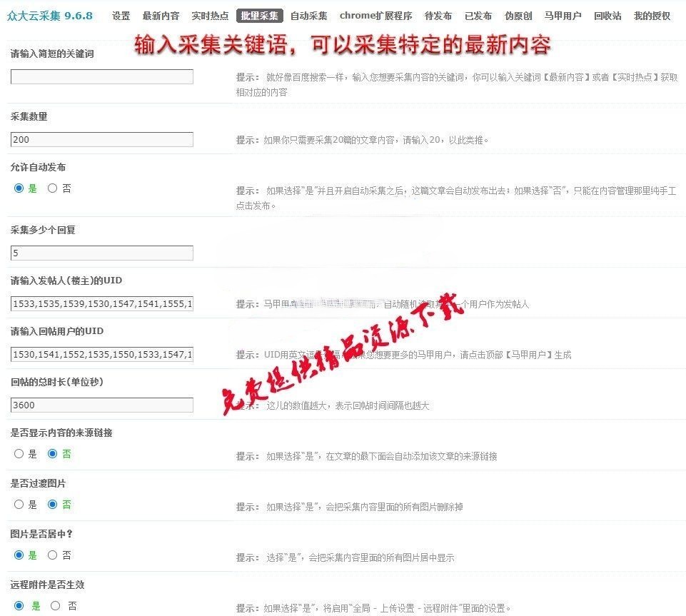686x616 pixels.
Task: Select 否 for 允许自动发布
Action: [52, 188]
